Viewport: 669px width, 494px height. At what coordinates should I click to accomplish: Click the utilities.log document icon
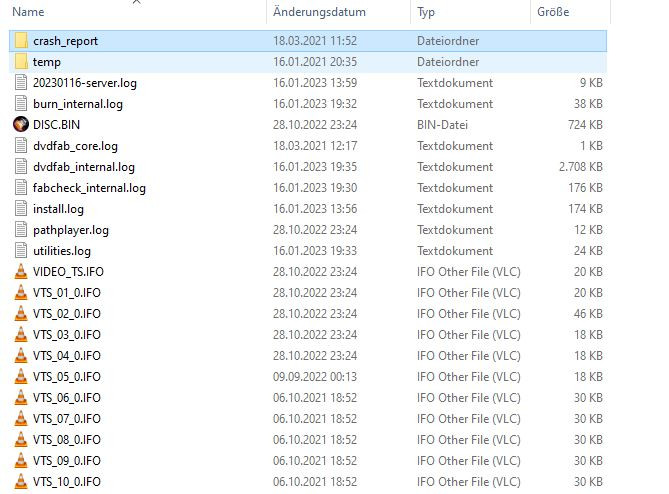point(21,251)
